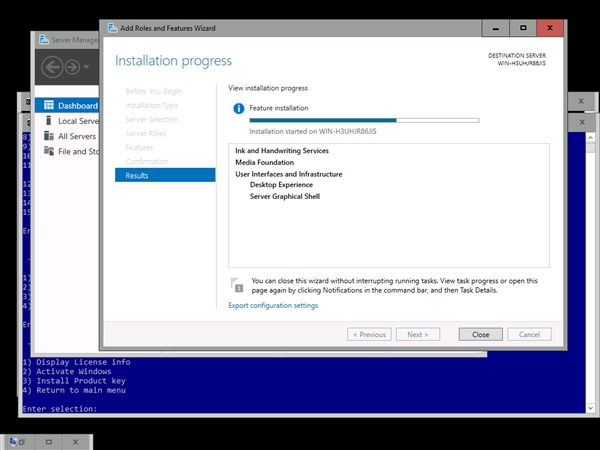The height and width of the screenshot is (450, 600).
Task: Click the blue feature installation info icon
Action: click(238, 108)
